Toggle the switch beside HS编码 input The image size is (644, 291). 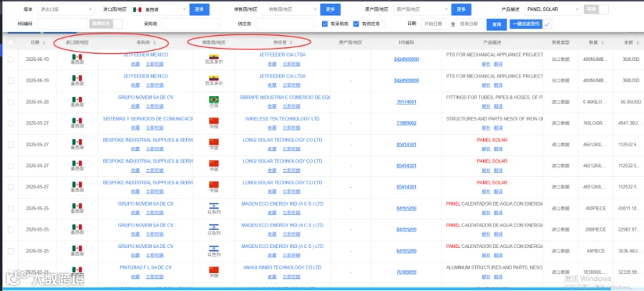[x=106, y=24]
